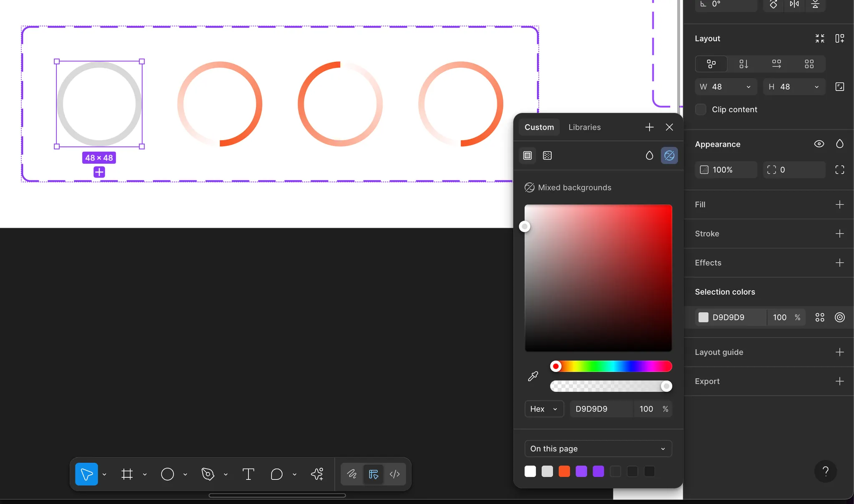Add a new Stroke
The height and width of the screenshot is (504, 854).
pos(839,233)
